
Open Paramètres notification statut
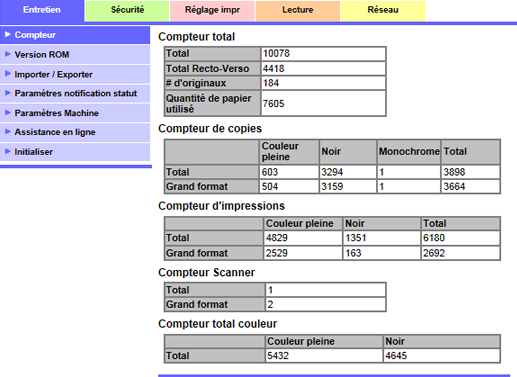pyautogui.click(x=75, y=94)
